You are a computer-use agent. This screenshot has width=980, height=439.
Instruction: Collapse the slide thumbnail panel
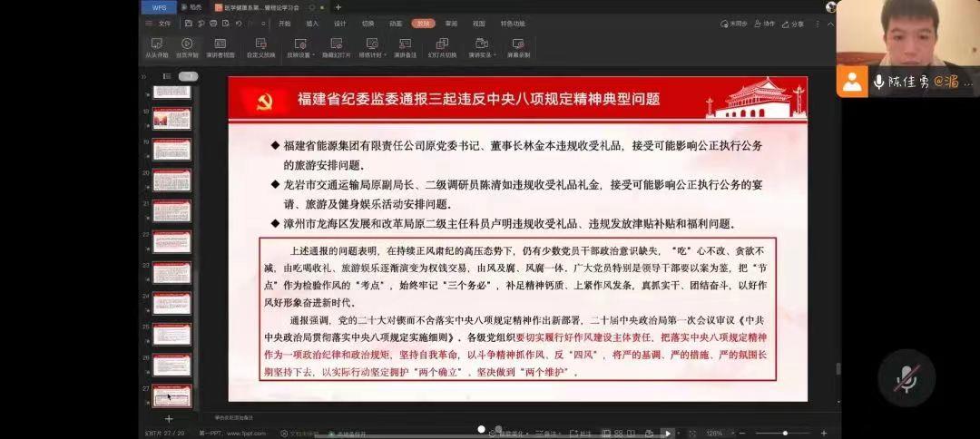click(x=144, y=76)
